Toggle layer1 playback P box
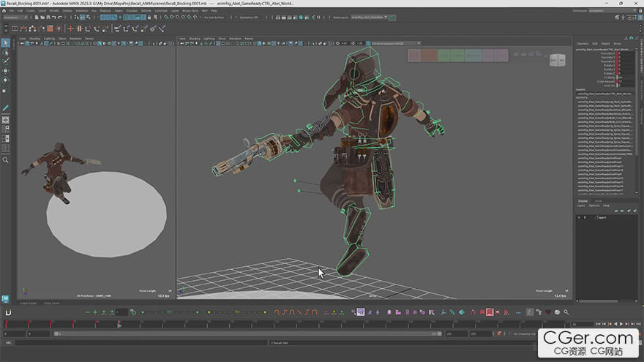The image size is (644, 362). tap(585, 217)
